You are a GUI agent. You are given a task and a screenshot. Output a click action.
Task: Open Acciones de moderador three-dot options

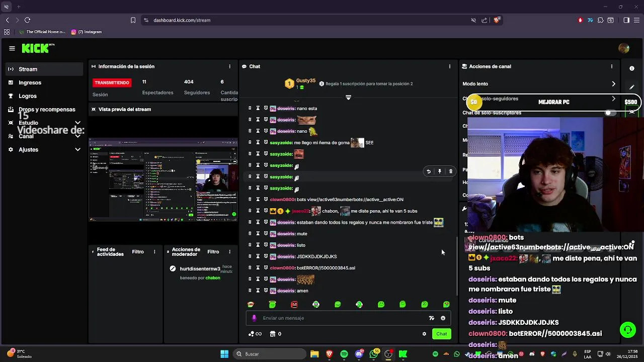230,252
